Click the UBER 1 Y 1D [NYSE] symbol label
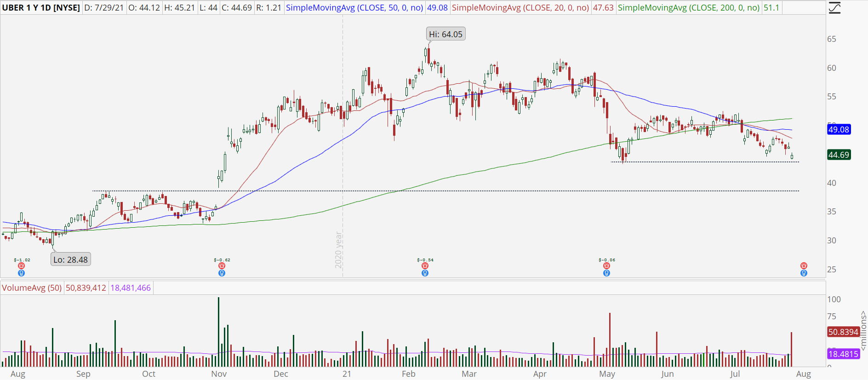Image resolution: width=868 pixels, height=380 pixels. pyautogui.click(x=41, y=8)
